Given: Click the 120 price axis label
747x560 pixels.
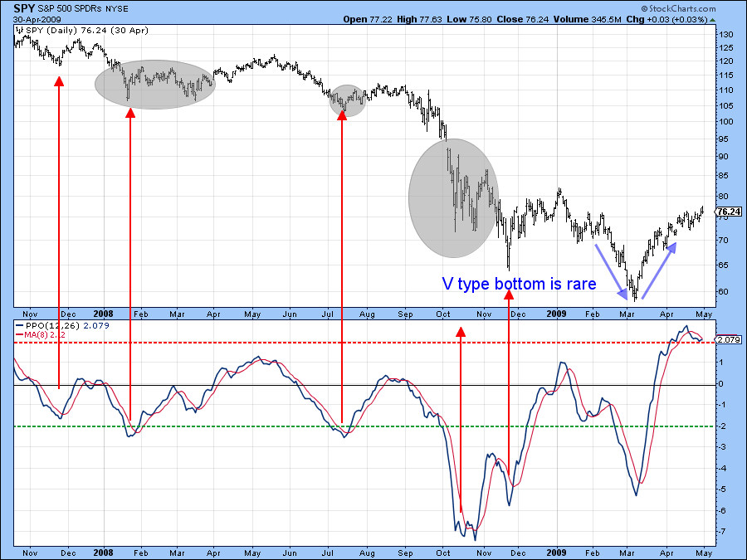Looking at the screenshot, I should [x=726, y=61].
